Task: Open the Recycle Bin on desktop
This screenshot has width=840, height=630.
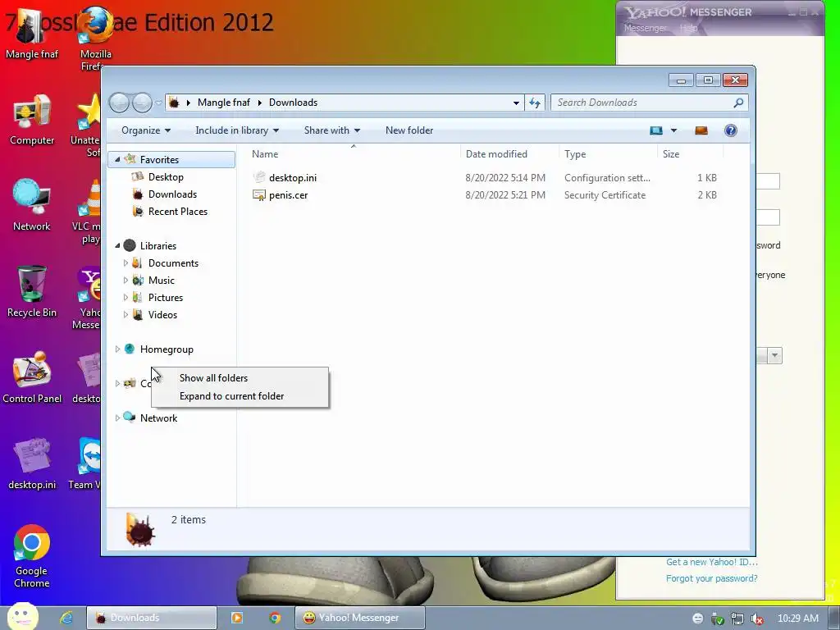Action: tap(32, 292)
